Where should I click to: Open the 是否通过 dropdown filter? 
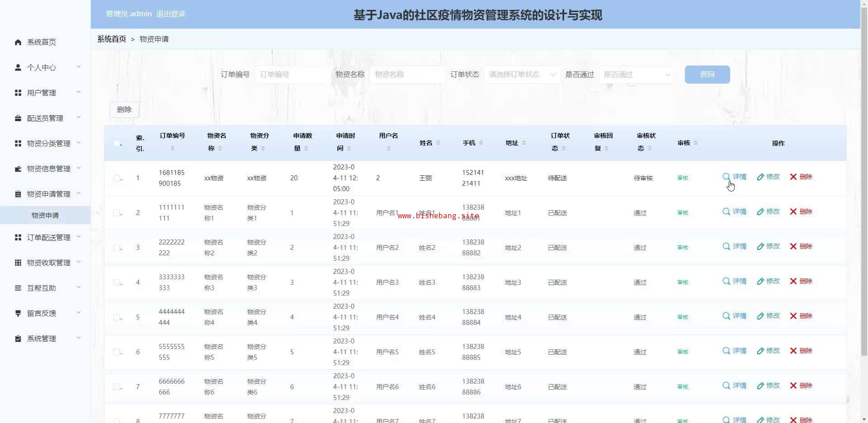click(x=637, y=75)
